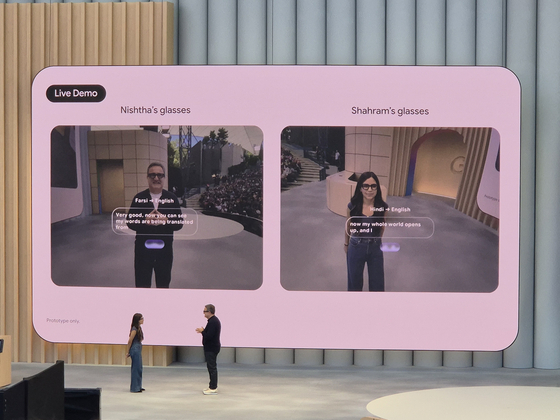
Task: Click the man's sunglasses in Nishtha's feed
Action: click(x=156, y=176)
